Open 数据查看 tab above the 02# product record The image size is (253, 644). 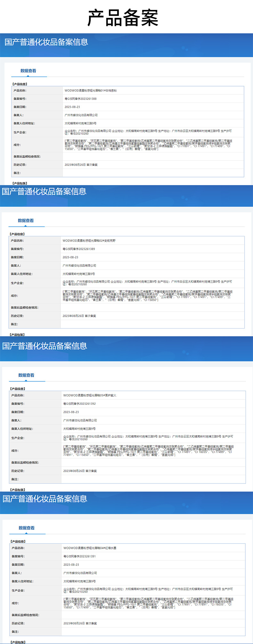[26, 221]
